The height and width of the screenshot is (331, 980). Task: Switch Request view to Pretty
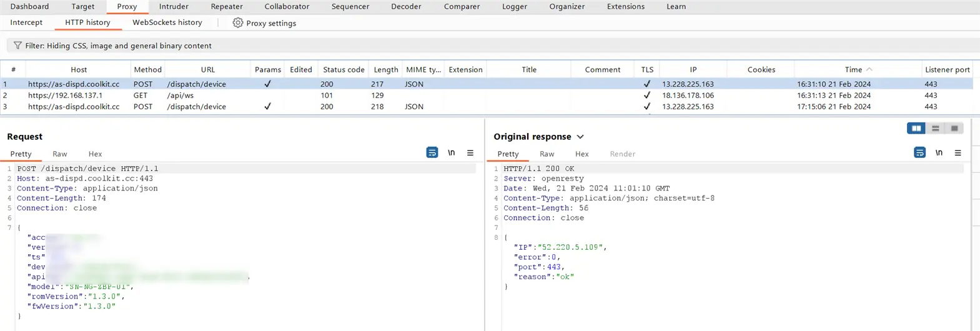click(21, 154)
